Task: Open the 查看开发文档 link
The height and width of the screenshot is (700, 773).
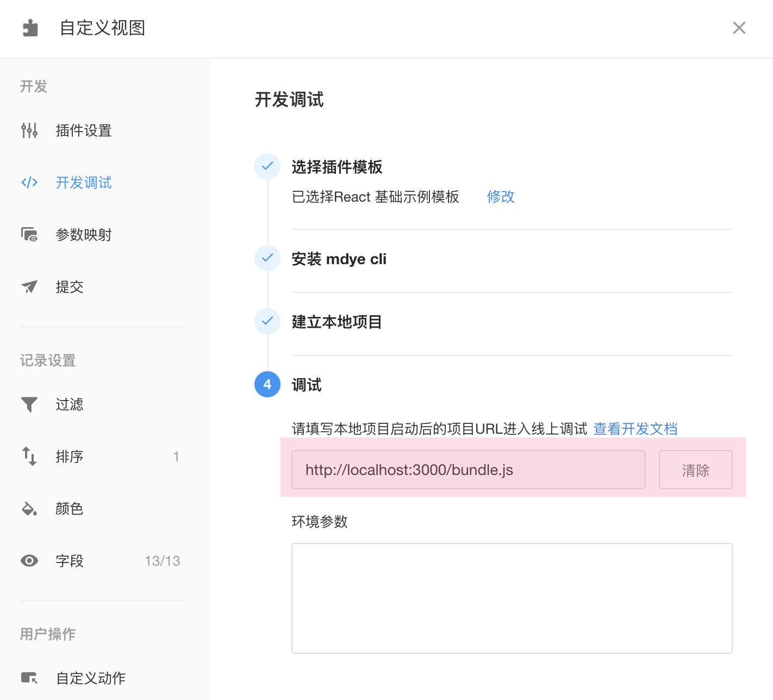Action: pos(635,429)
